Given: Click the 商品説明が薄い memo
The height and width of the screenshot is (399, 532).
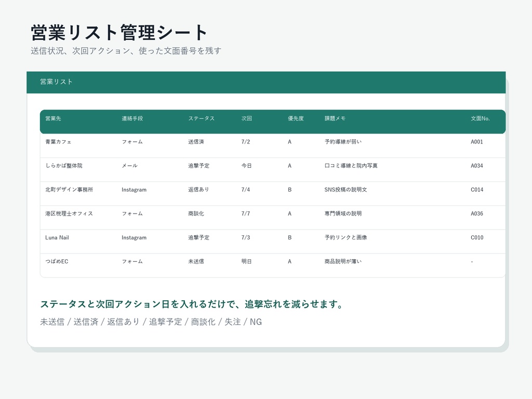Looking at the screenshot, I should pyautogui.click(x=343, y=261).
